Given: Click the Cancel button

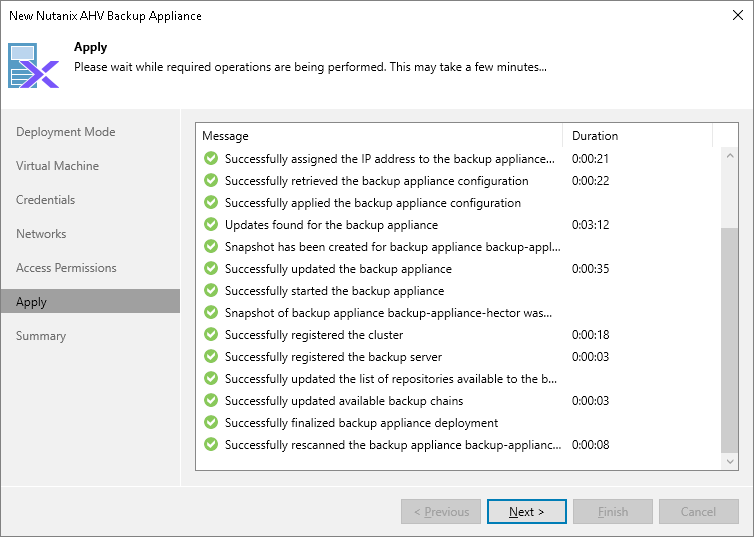Looking at the screenshot, I should pos(698,512).
